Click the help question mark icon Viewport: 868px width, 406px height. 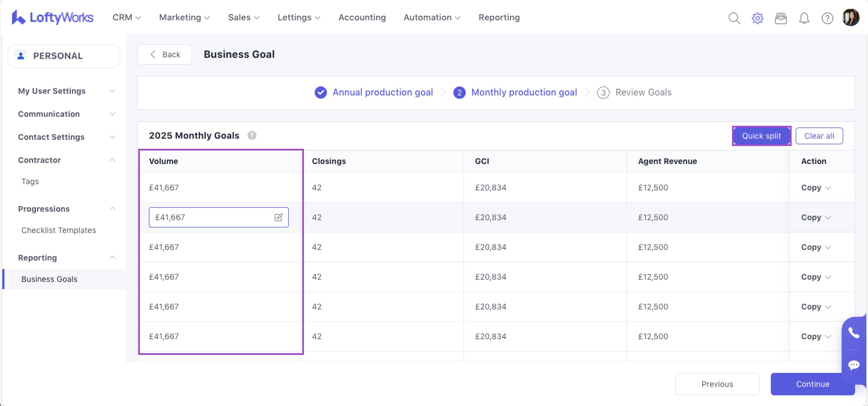tap(827, 18)
